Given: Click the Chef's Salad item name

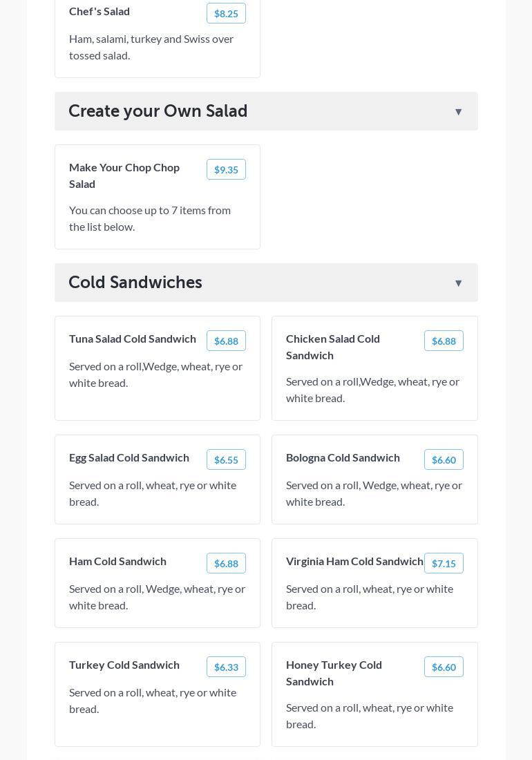Looking at the screenshot, I should (x=99, y=11).
